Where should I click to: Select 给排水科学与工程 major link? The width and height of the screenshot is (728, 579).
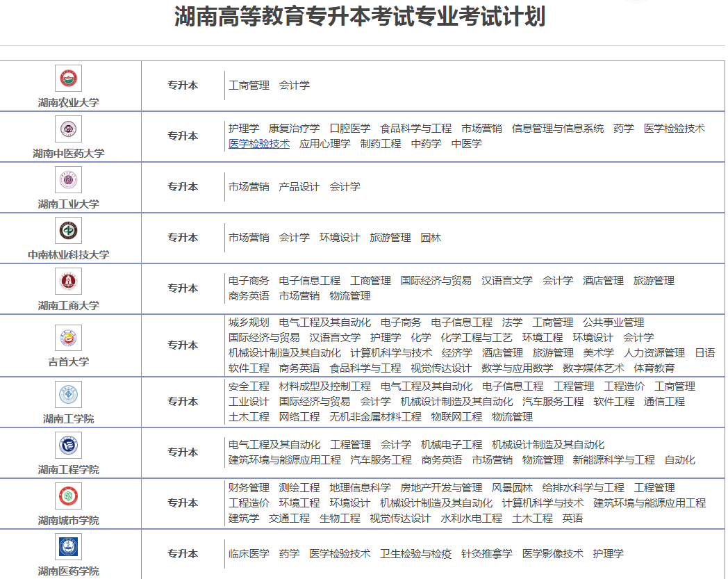(x=583, y=489)
